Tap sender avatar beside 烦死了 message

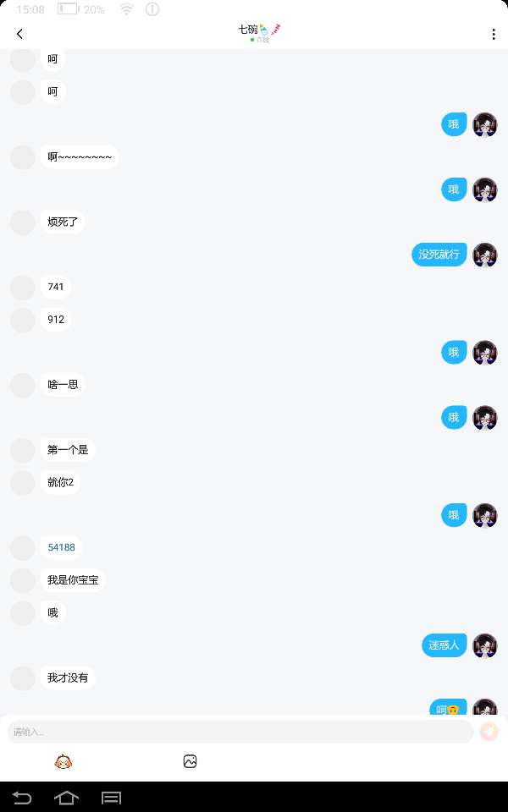pyautogui.click(x=23, y=222)
